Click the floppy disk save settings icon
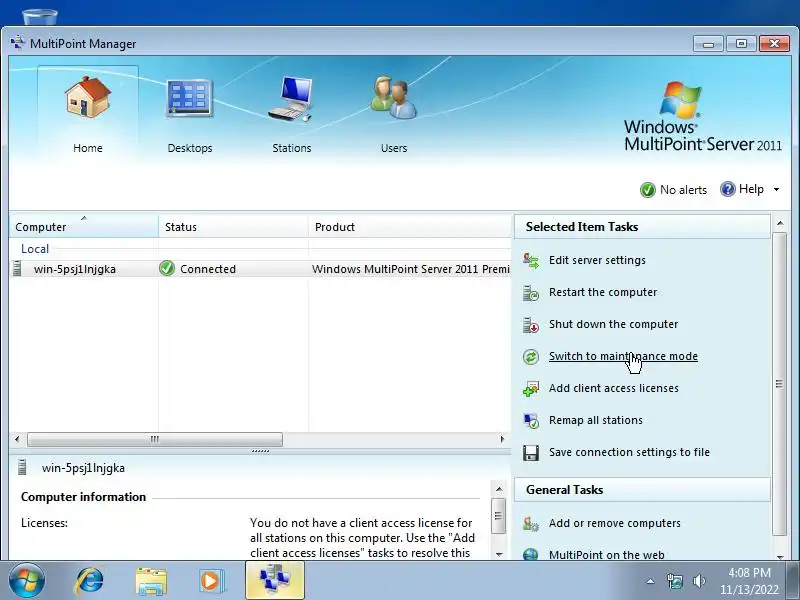Image resolution: width=800 pixels, height=600 pixels. pyautogui.click(x=531, y=453)
